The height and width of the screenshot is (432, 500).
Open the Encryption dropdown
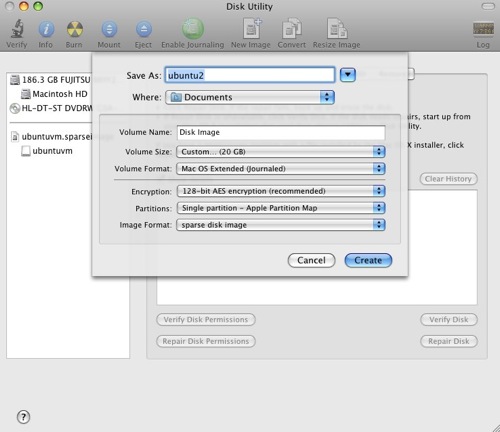point(281,191)
